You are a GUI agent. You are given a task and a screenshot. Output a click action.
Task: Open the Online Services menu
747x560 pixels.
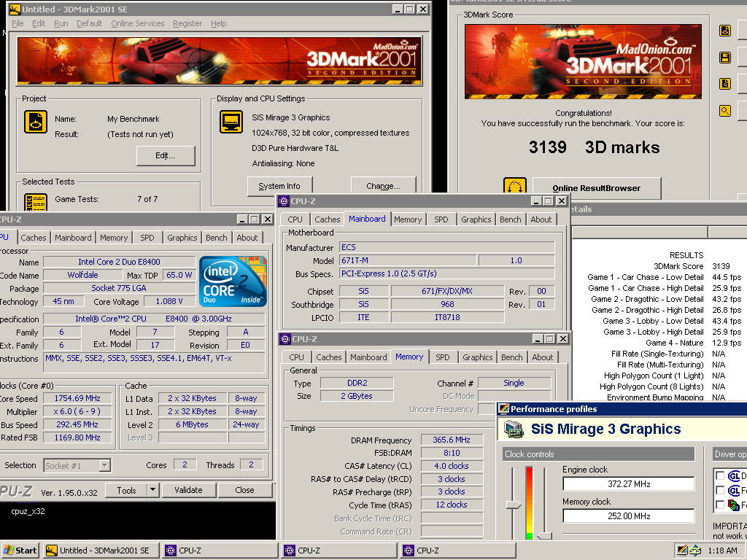138,23
